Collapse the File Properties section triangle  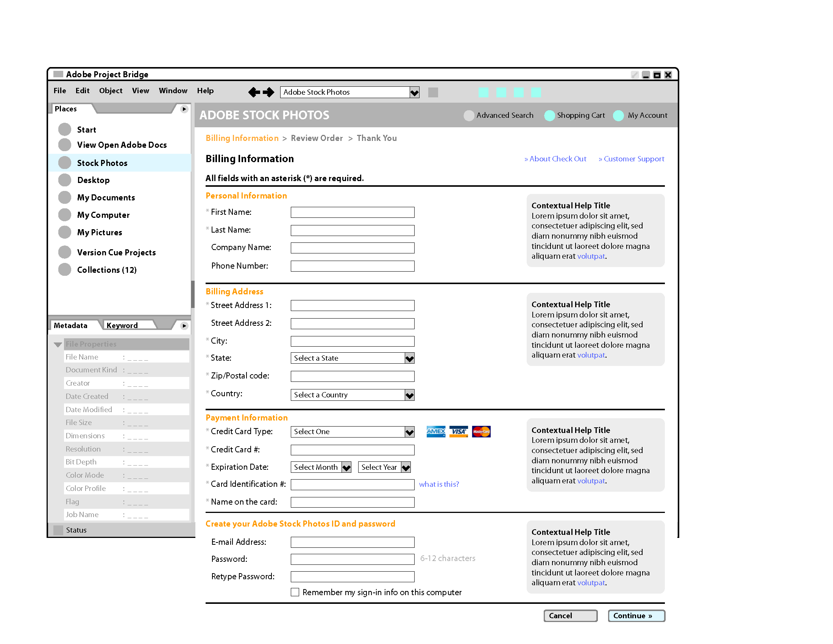coord(58,344)
